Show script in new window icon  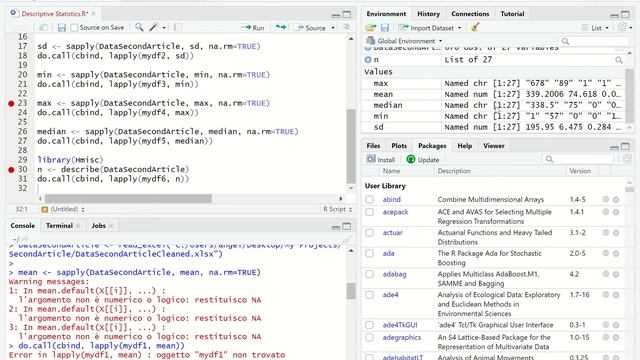43,28
